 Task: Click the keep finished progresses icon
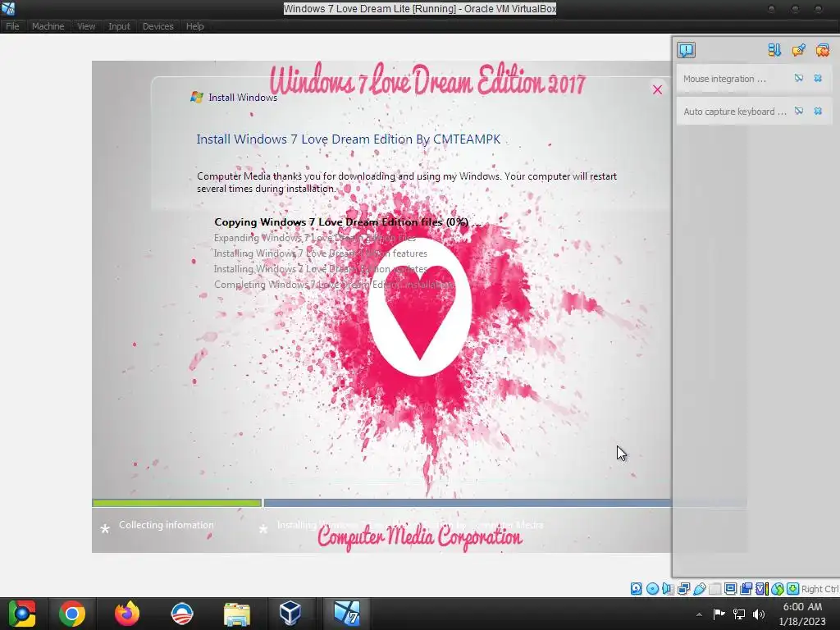click(798, 50)
